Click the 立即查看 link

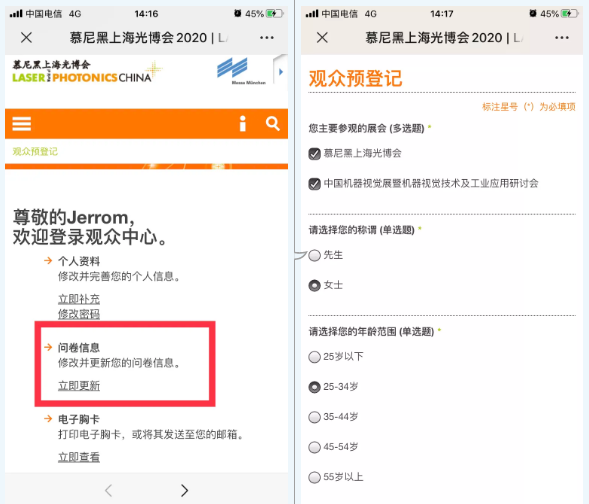(x=79, y=457)
